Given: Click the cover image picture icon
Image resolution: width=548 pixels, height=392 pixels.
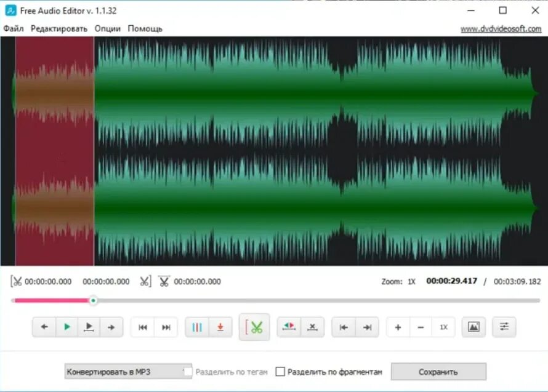Looking at the screenshot, I should [x=473, y=327].
